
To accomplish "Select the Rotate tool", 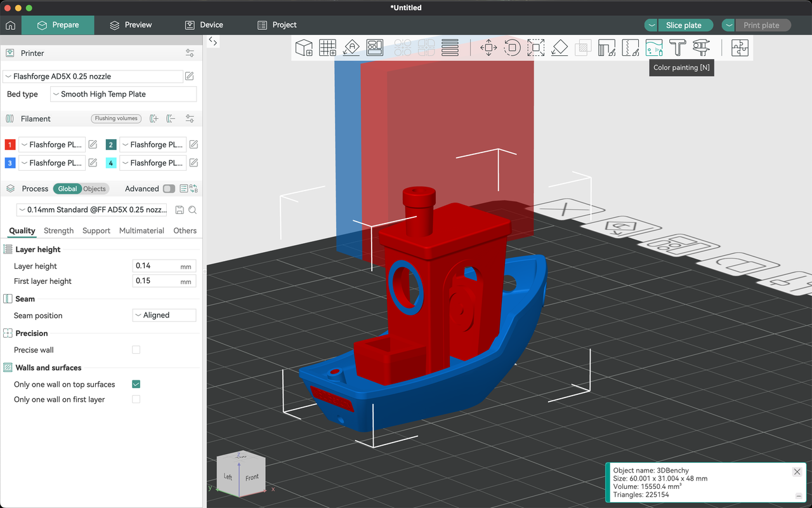I will pyautogui.click(x=512, y=48).
